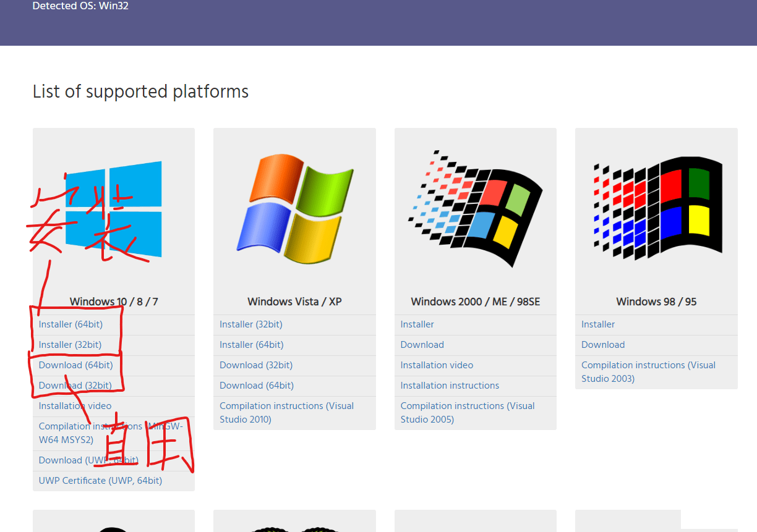This screenshot has height=532, width=757.
Task: Open Visual Studio 2010 compilation instructions
Action: click(286, 413)
